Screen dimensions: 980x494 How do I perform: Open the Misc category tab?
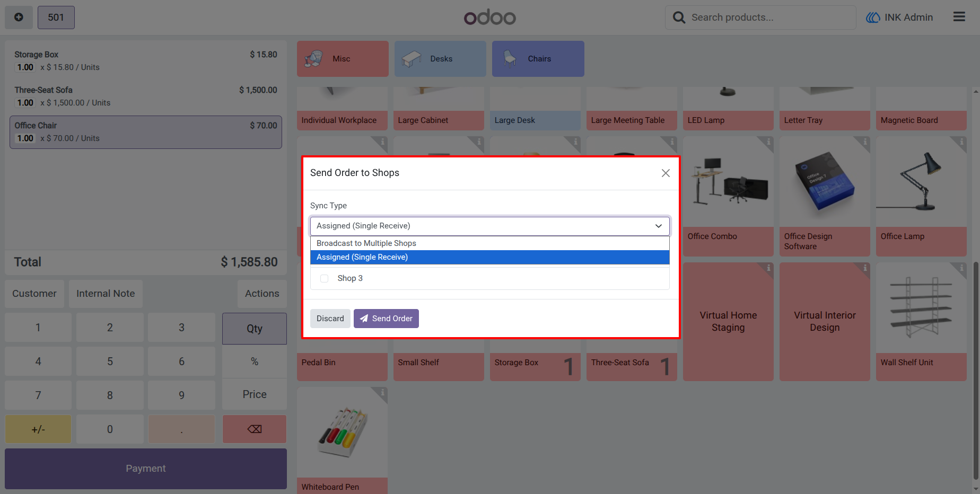343,59
